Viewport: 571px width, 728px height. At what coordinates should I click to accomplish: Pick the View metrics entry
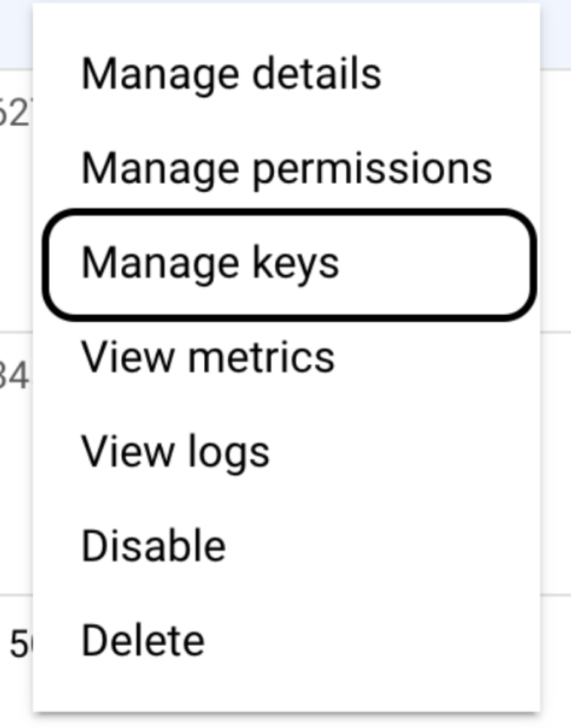tap(207, 357)
